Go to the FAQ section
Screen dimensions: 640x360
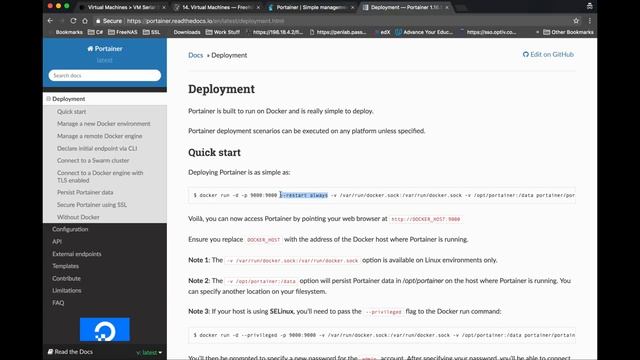click(x=58, y=302)
